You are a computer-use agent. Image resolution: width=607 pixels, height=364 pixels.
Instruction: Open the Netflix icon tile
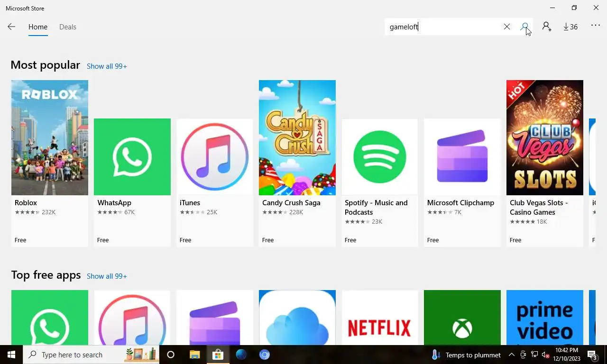[x=380, y=318]
